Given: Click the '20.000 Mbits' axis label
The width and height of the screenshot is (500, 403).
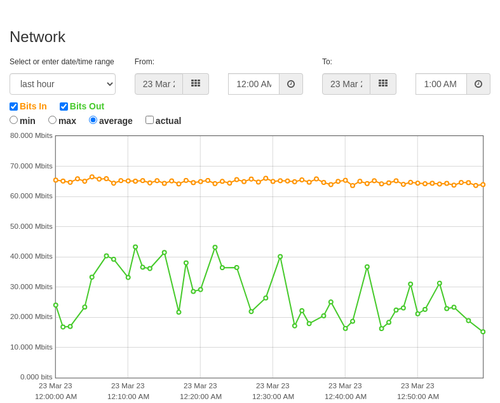Looking at the screenshot, I should (x=31, y=317).
